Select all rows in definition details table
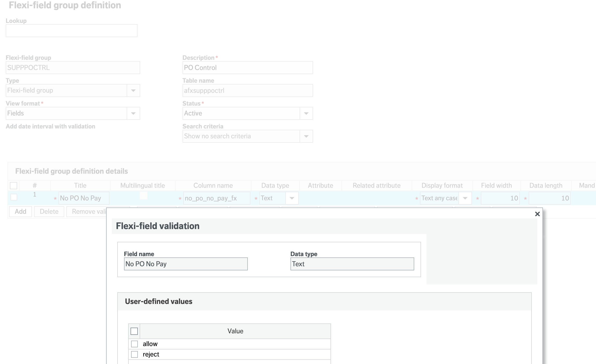The height and width of the screenshot is (364, 596). click(x=14, y=186)
